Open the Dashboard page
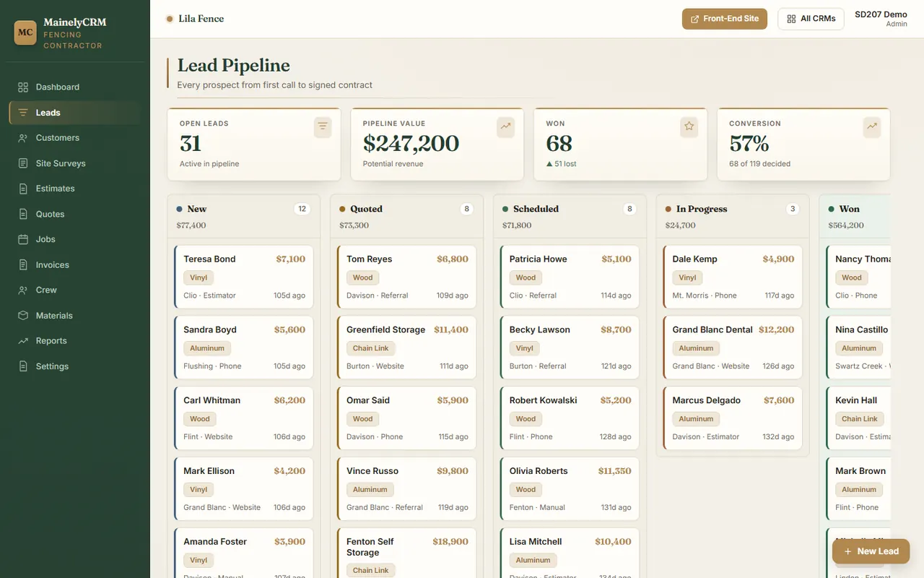924x578 pixels. (75, 87)
